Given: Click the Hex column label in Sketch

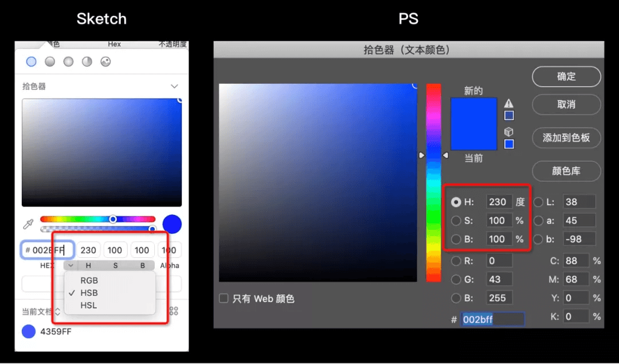Looking at the screenshot, I should pyautogui.click(x=115, y=44).
